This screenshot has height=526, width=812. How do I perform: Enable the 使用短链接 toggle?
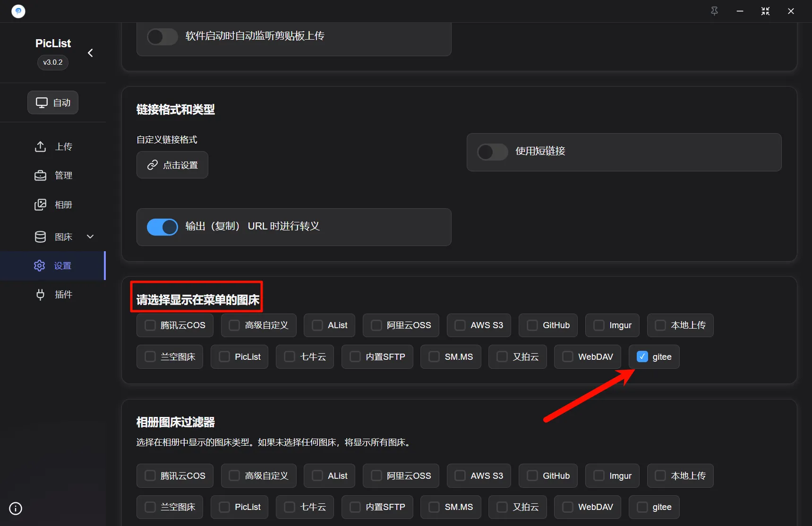[x=492, y=152]
